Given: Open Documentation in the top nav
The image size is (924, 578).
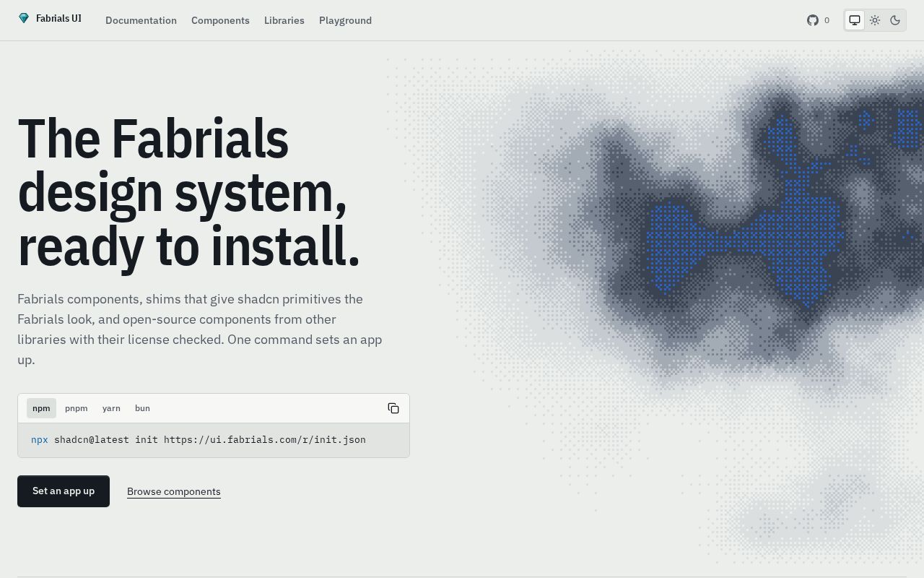Looking at the screenshot, I should point(141,20).
